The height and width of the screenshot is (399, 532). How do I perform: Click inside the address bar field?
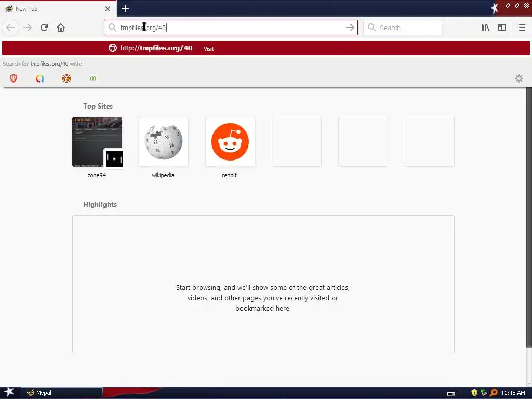tap(231, 28)
